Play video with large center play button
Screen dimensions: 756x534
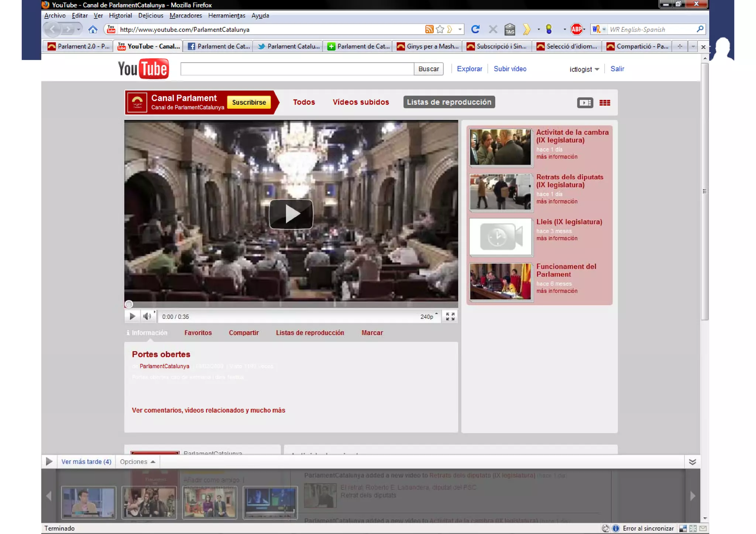click(x=291, y=214)
